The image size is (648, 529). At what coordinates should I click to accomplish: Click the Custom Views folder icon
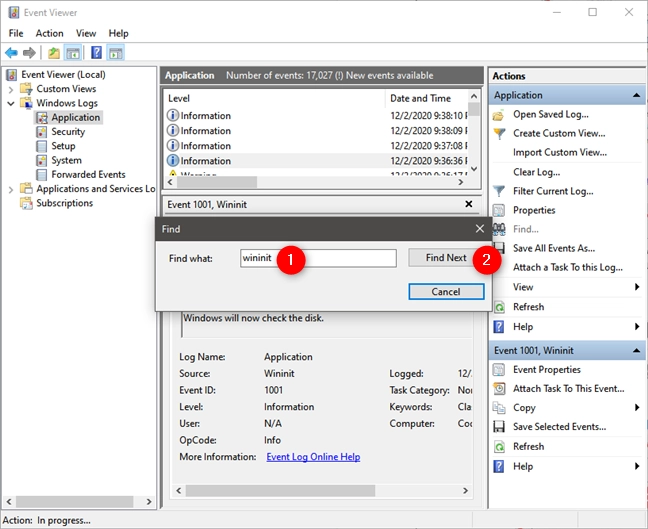tap(26, 88)
